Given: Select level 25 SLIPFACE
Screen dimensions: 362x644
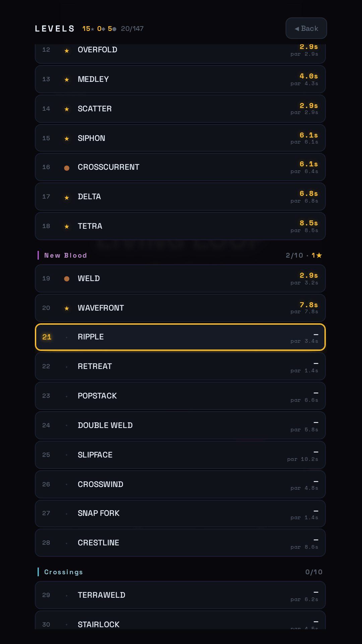Looking at the screenshot, I should point(180,455).
